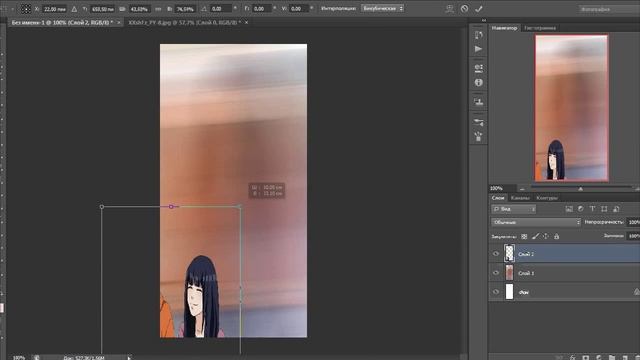Screen dimensions: 640x360
Task: Click the status bar info arrow
Action: click(x=129, y=358)
